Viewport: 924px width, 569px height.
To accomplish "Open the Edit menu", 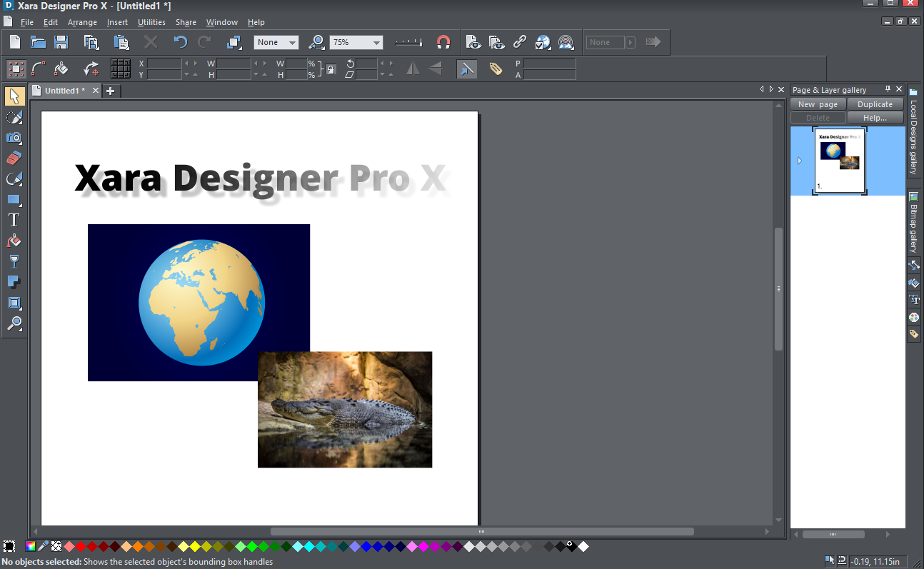I will (x=50, y=22).
